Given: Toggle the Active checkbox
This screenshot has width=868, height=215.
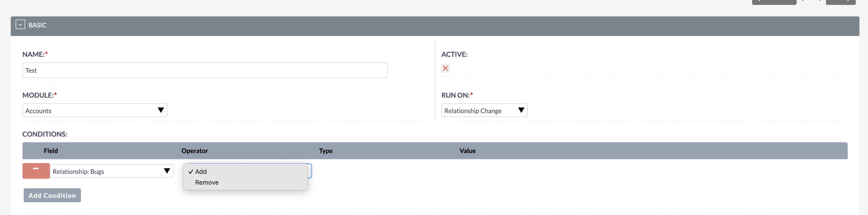Looking at the screenshot, I should (x=445, y=68).
